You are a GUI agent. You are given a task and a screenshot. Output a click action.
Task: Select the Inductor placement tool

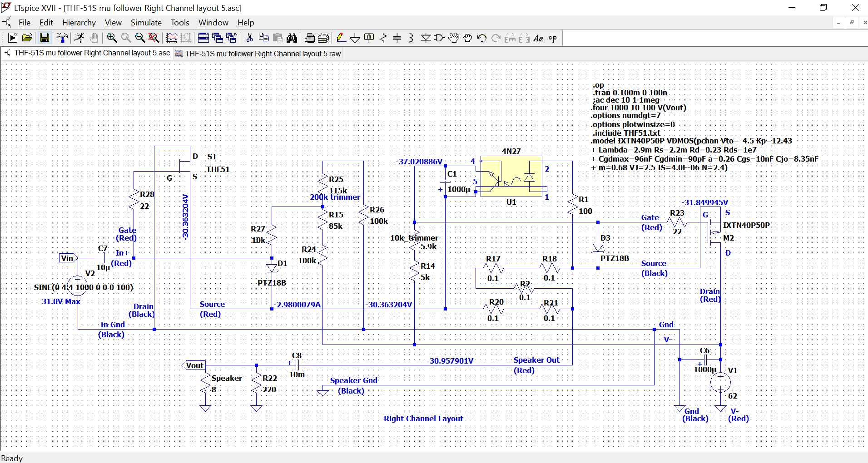coord(411,38)
